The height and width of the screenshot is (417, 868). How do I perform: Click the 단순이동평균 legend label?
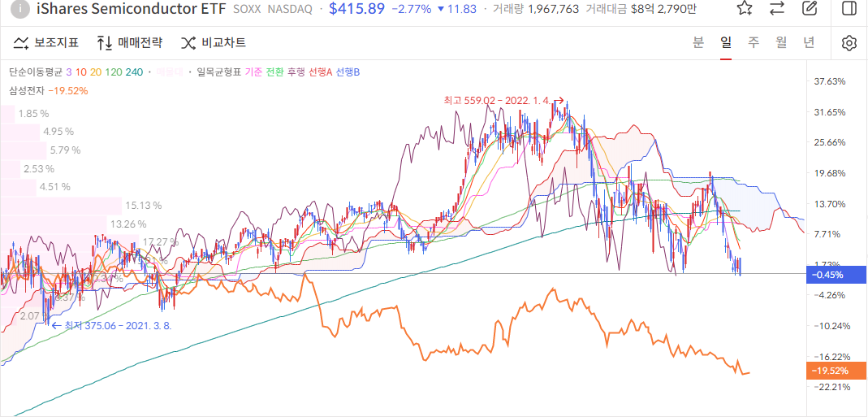(36, 72)
